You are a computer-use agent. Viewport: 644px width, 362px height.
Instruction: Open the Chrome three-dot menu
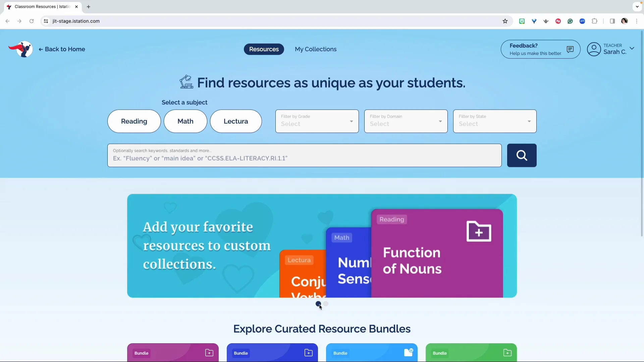[637, 21]
